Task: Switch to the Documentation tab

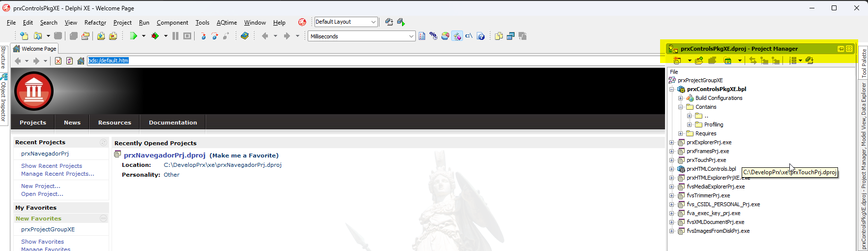Action: point(173,123)
